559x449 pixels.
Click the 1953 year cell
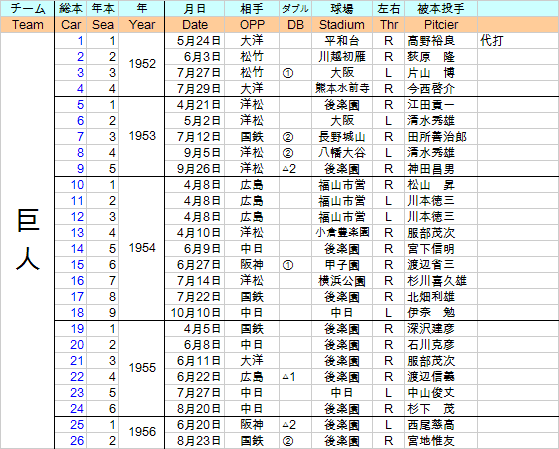pyautogui.click(x=142, y=136)
